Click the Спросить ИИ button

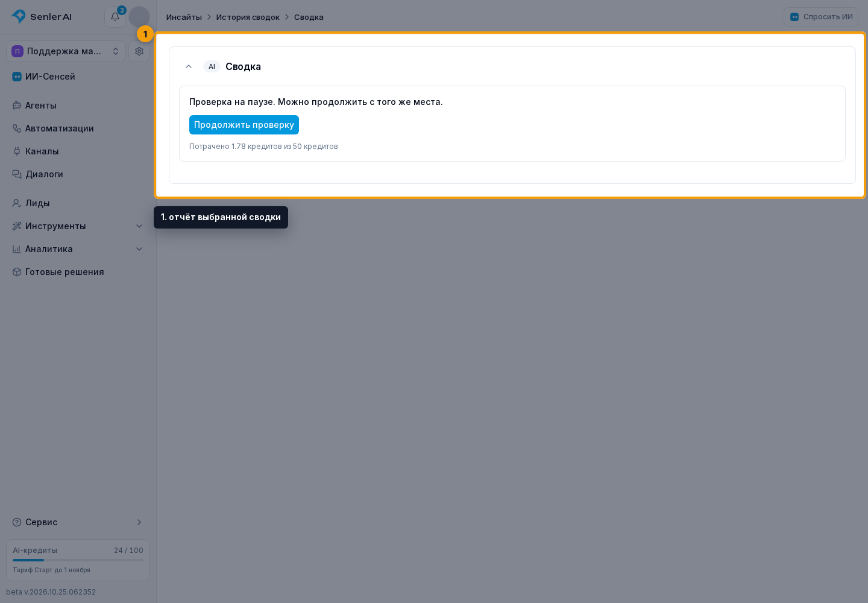(x=821, y=17)
